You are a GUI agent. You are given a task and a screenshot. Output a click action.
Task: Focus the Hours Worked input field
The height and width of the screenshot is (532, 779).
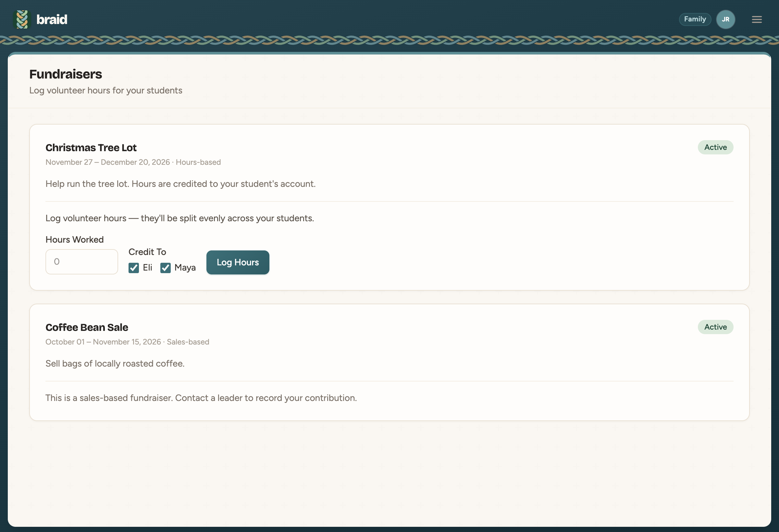pyautogui.click(x=81, y=262)
